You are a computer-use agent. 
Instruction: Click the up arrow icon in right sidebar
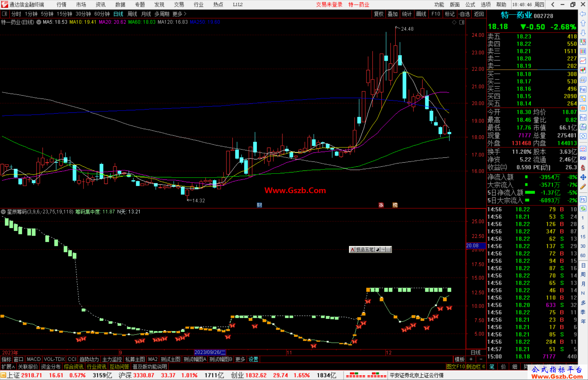click(583, 23)
